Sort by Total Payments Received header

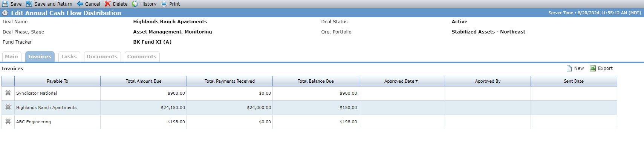(229, 81)
